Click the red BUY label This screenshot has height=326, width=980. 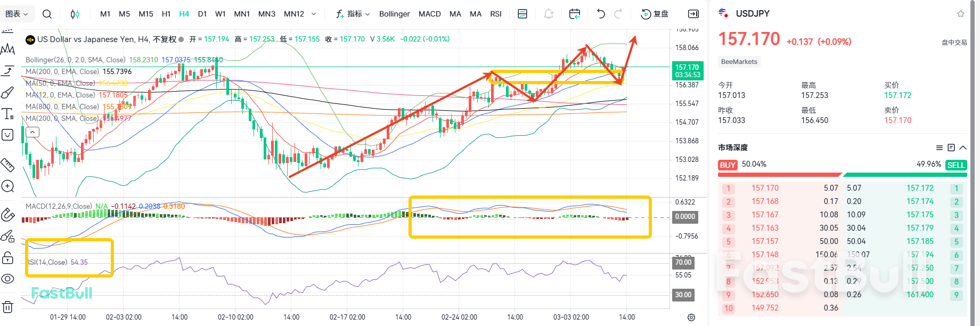click(x=728, y=165)
